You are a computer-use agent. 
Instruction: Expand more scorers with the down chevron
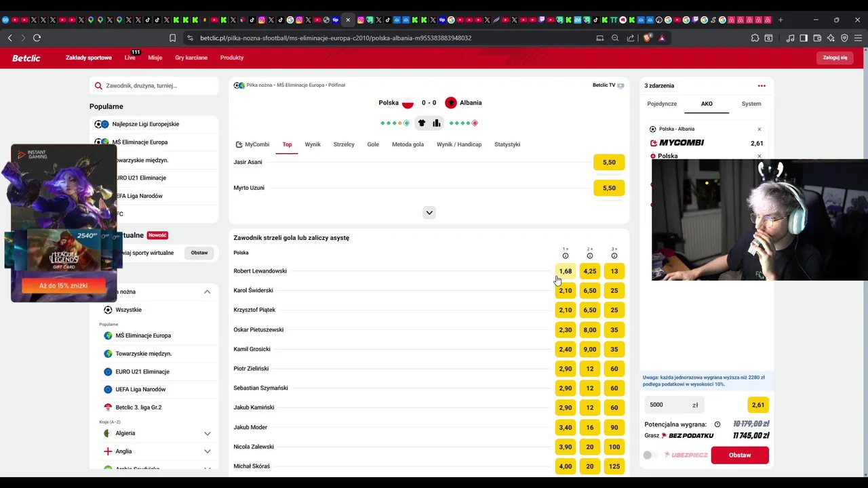(429, 212)
